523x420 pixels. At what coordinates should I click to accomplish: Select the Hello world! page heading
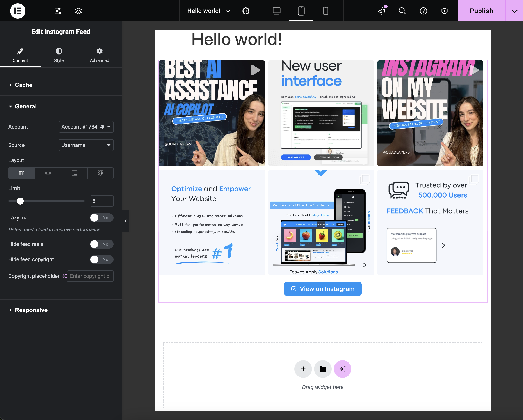tap(237, 39)
